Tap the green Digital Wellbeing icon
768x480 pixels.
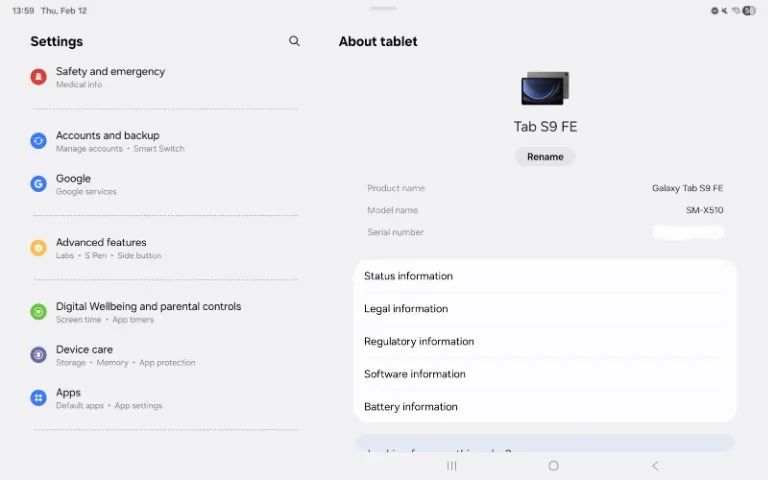click(x=39, y=312)
